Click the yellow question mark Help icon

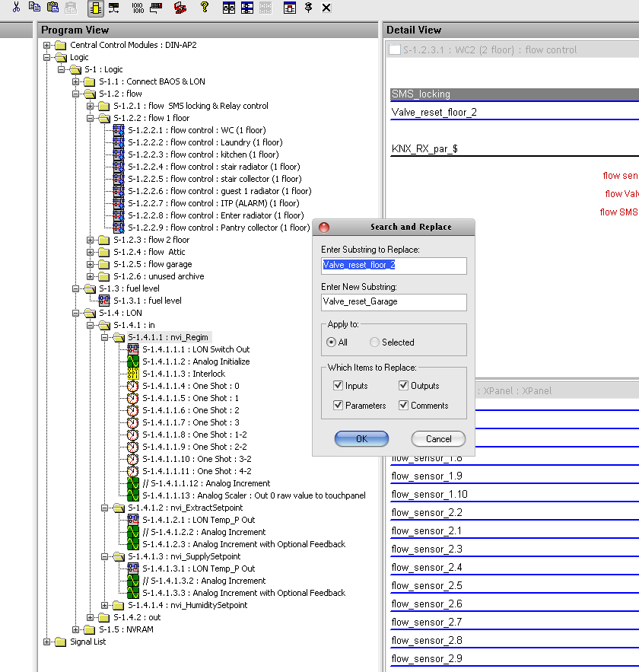click(204, 8)
